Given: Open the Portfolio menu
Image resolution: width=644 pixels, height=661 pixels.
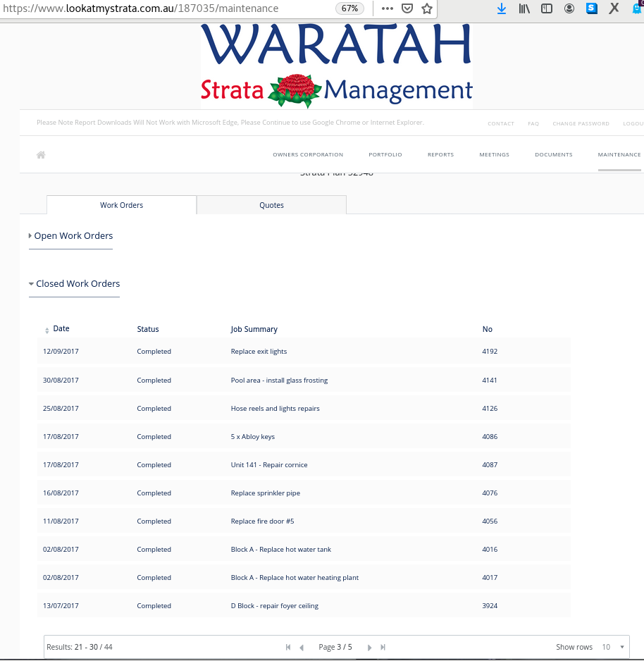Looking at the screenshot, I should pyautogui.click(x=385, y=155).
